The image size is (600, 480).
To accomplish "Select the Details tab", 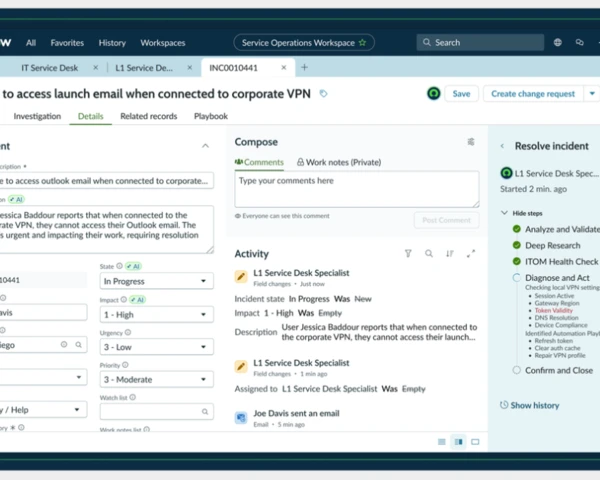I will tap(91, 116).
